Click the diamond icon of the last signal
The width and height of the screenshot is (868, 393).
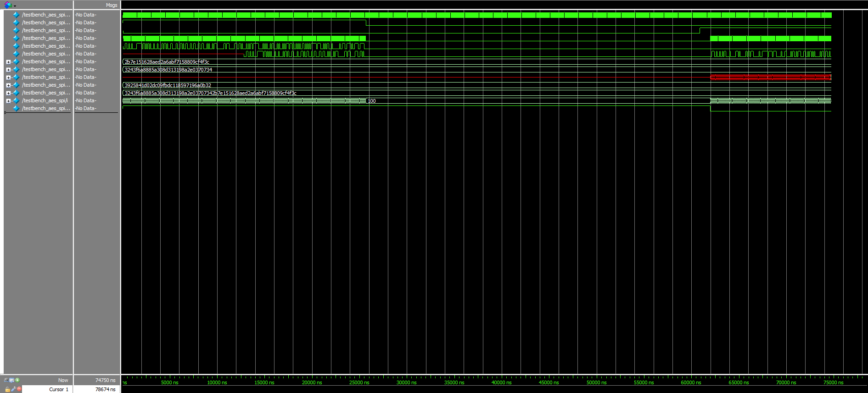[x=16, y=109]
